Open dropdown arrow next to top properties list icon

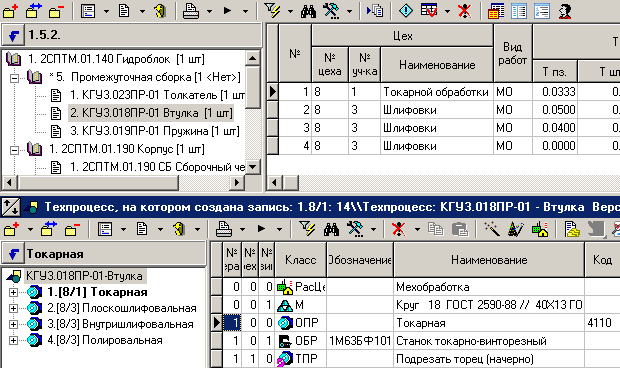106,11
